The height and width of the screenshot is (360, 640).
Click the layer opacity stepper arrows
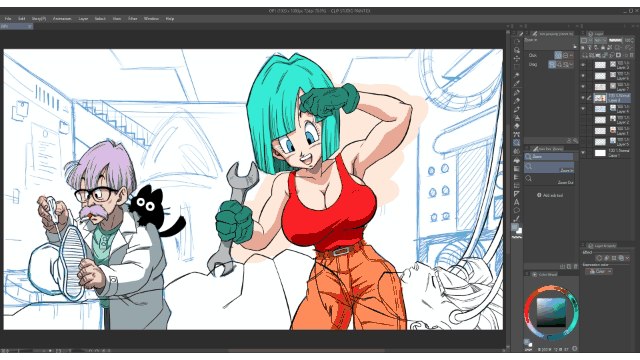(x=632, y=40)
